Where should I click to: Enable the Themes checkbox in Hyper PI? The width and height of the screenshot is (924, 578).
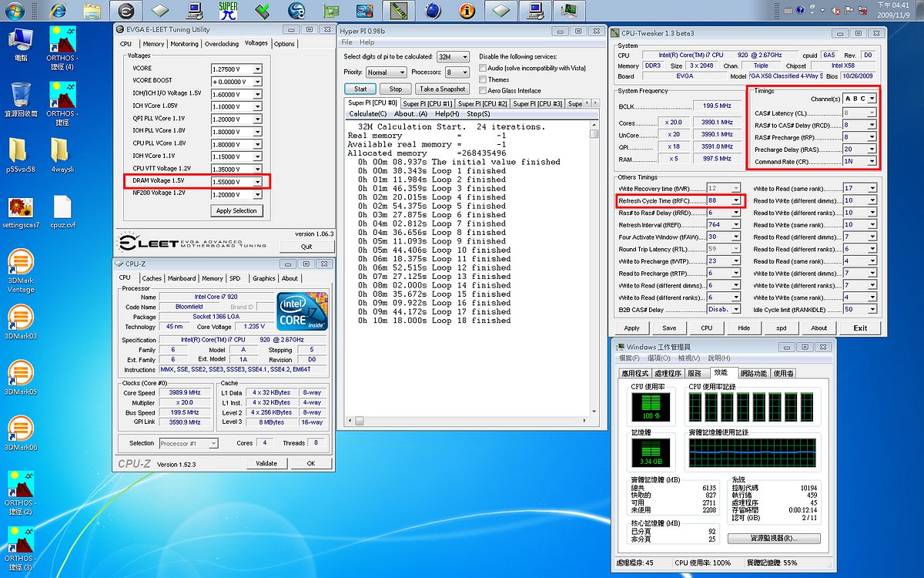click(483, 79)
